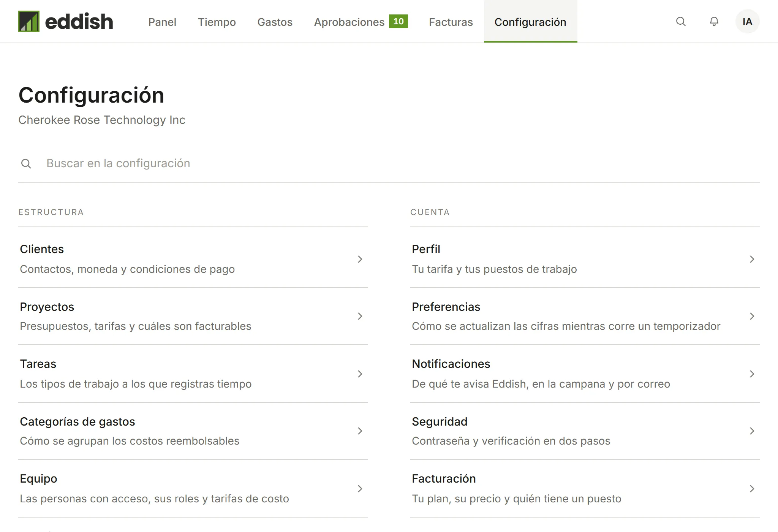The image size is (778, 532).
Task: Click 'Tu plan, su precio' description
Action: pyautogui.click(x=517, y=499)
